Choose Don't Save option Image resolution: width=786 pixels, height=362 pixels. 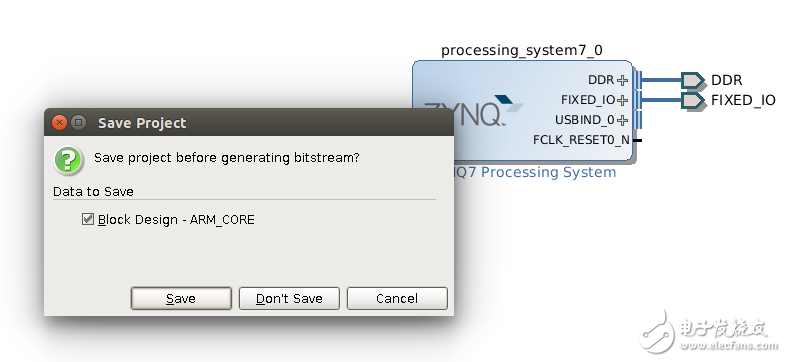(289, 298)
